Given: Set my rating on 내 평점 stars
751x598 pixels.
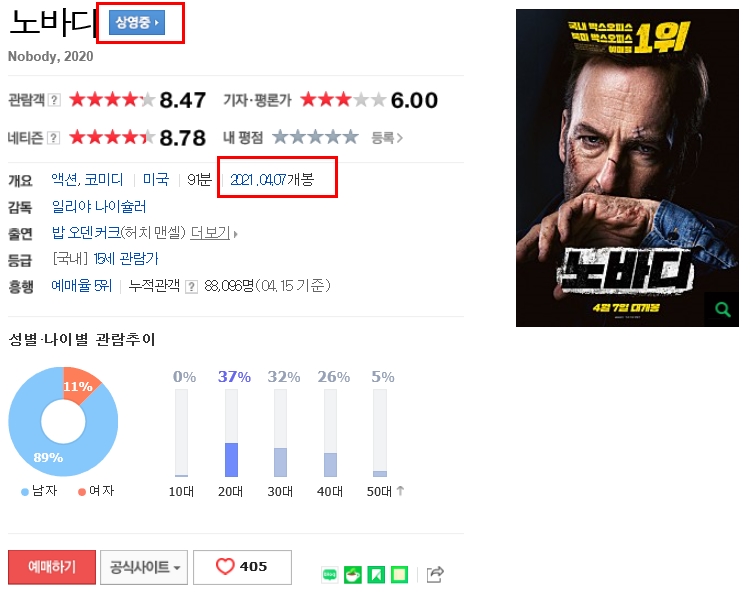Looking at the screenshot, I should click(315, 137).
